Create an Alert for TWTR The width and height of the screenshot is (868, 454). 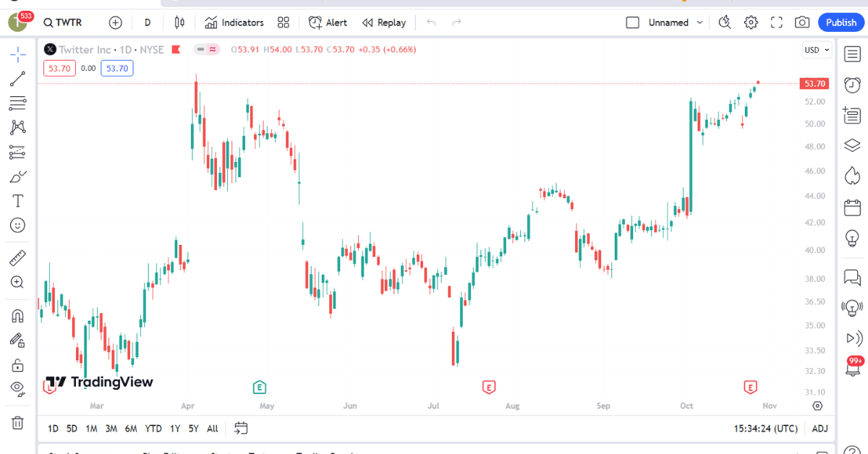328,22
